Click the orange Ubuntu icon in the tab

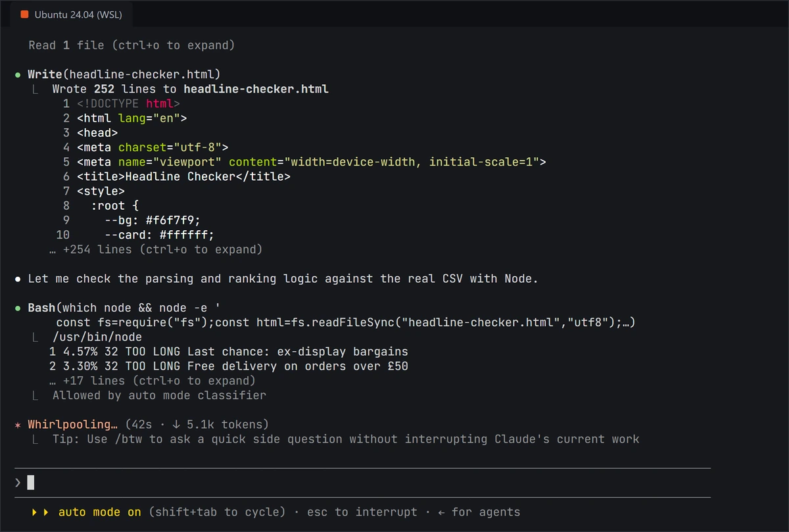point(24,14)
